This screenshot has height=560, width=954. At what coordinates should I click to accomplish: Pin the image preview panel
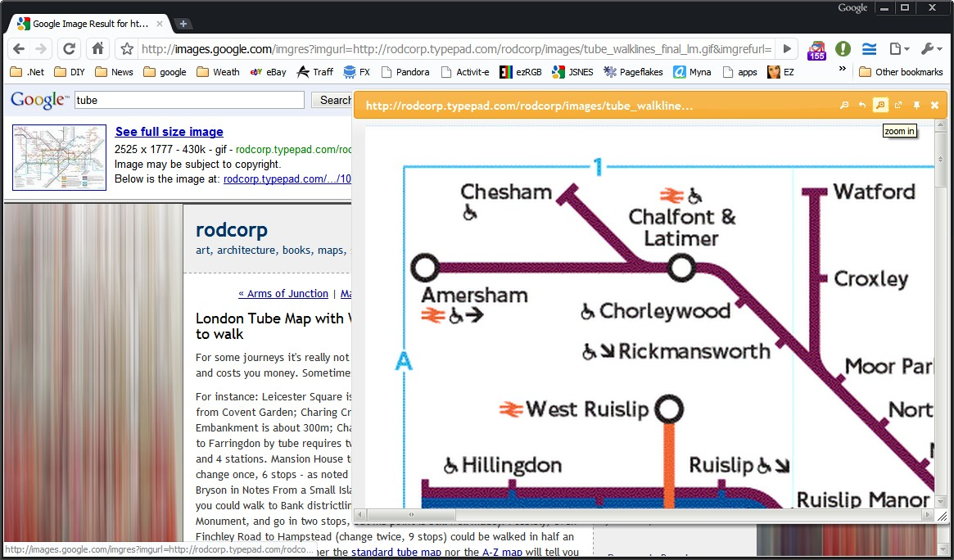pyautogui.click(x=917, y=105)
